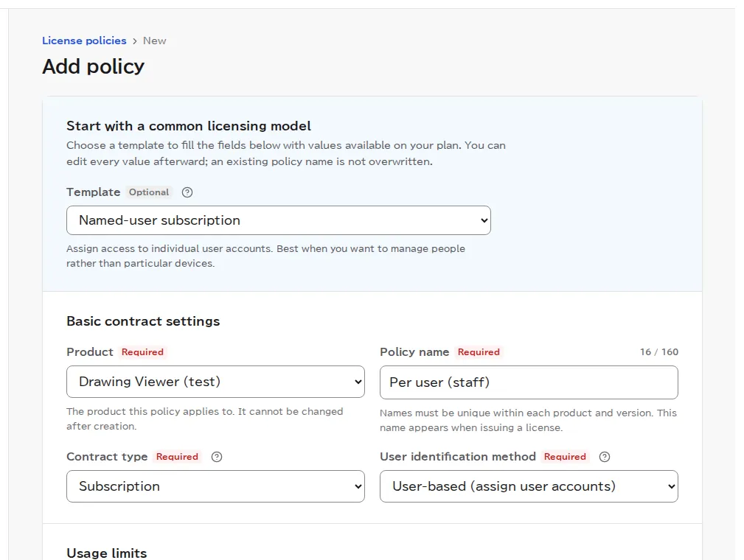Click the breadcrumb chevron separator after License policies
Image resolution: width=744 pixels, height=560 pixels.
coord(135,41)
